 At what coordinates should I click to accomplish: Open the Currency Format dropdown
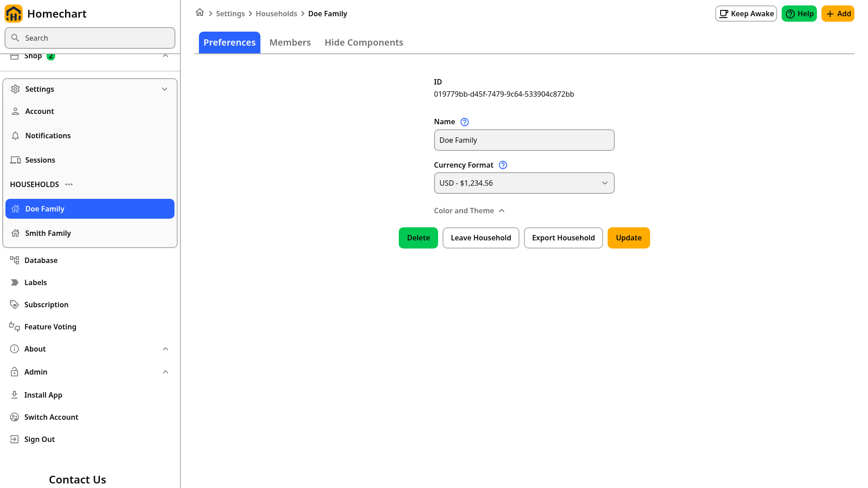point(524,183)
